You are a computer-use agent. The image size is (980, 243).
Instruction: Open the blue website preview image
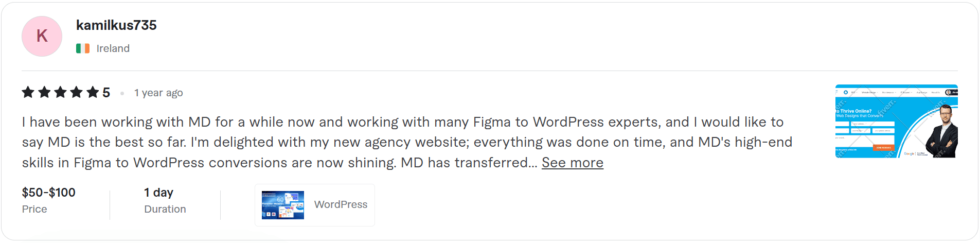[x=896, y=121]
